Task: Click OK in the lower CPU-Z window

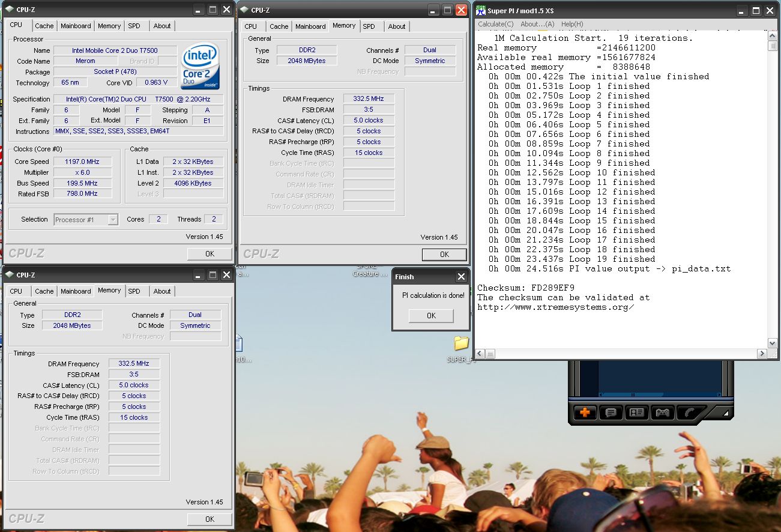Action: coord(210,519)
